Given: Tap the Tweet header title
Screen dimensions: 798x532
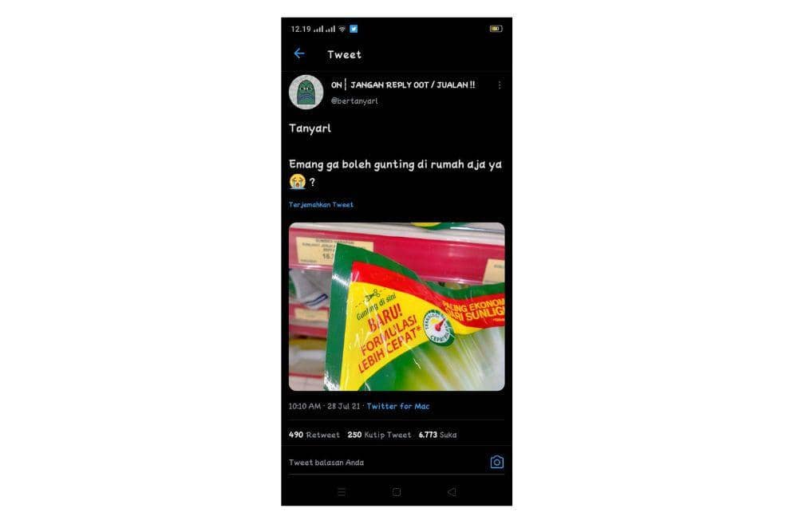Looking at the screenshot, I should coord(344,54).
